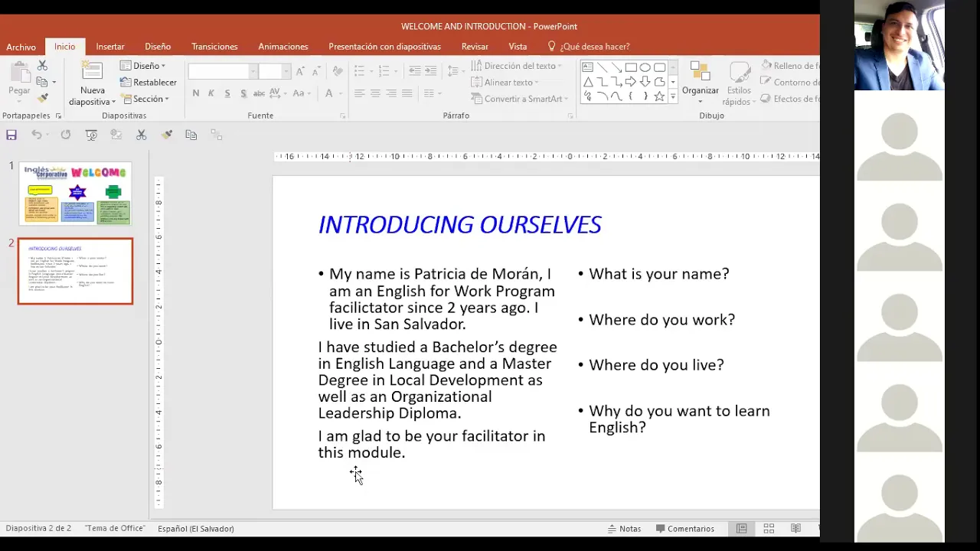
Task: Open the Archivo menu
Action: (21, 47)
